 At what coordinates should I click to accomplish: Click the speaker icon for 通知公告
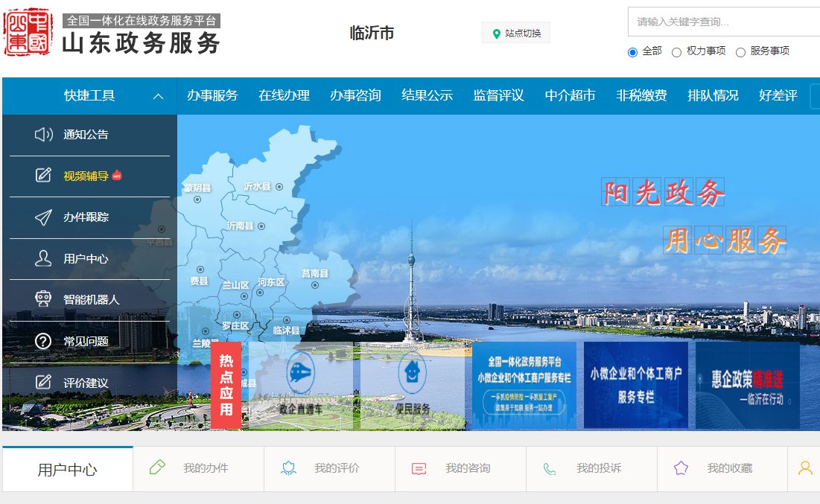[43, 134]
